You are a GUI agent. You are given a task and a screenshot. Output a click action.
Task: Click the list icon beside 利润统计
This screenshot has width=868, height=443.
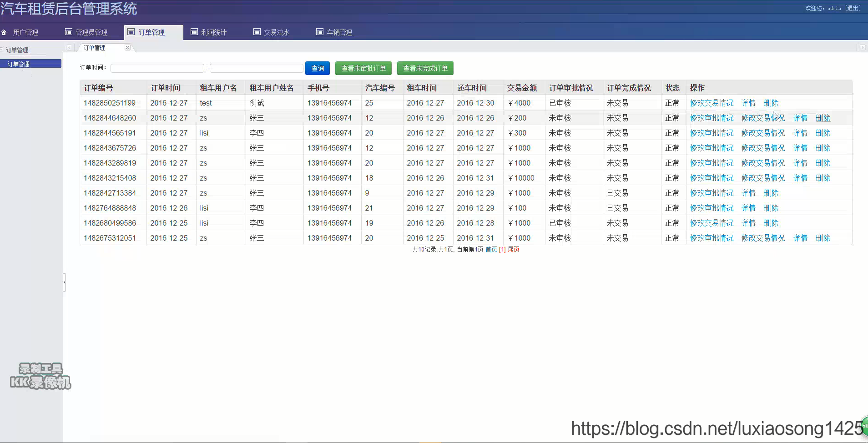(x=194, y=32)
